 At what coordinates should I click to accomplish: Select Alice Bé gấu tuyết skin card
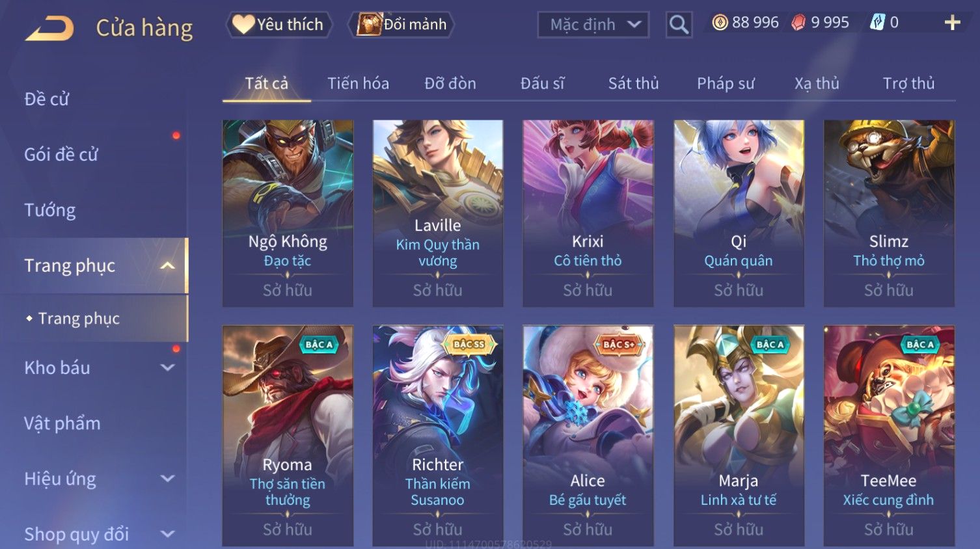pos(588,435)
